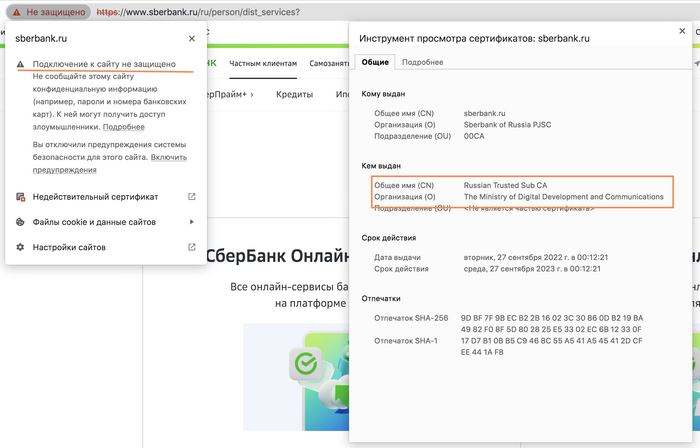Click 'Срок действия' section heading

(388, 238)
